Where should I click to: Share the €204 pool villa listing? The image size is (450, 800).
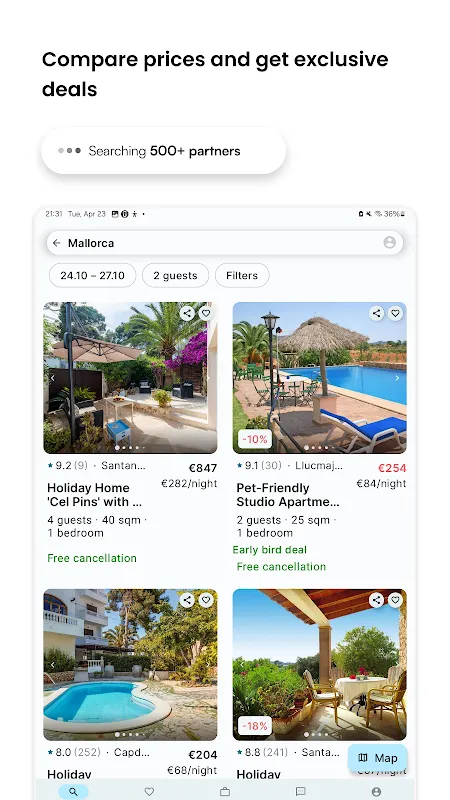coord(187,600)
